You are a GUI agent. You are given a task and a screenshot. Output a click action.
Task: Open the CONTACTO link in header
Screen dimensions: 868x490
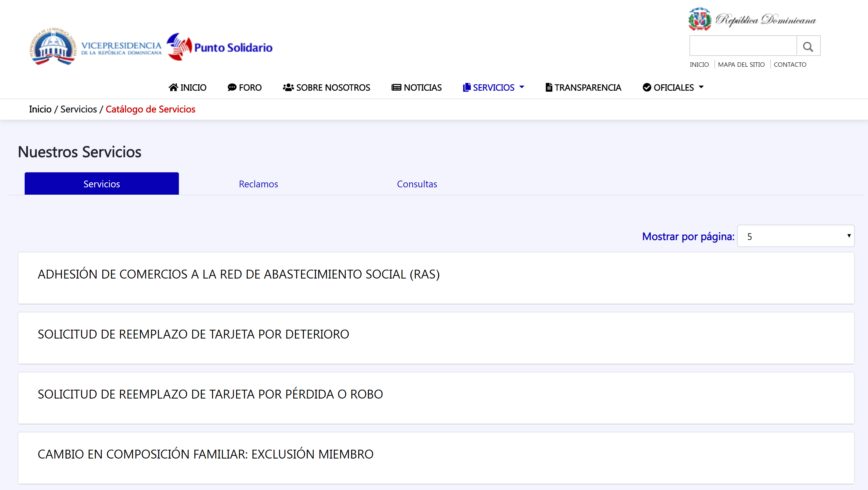789,64
